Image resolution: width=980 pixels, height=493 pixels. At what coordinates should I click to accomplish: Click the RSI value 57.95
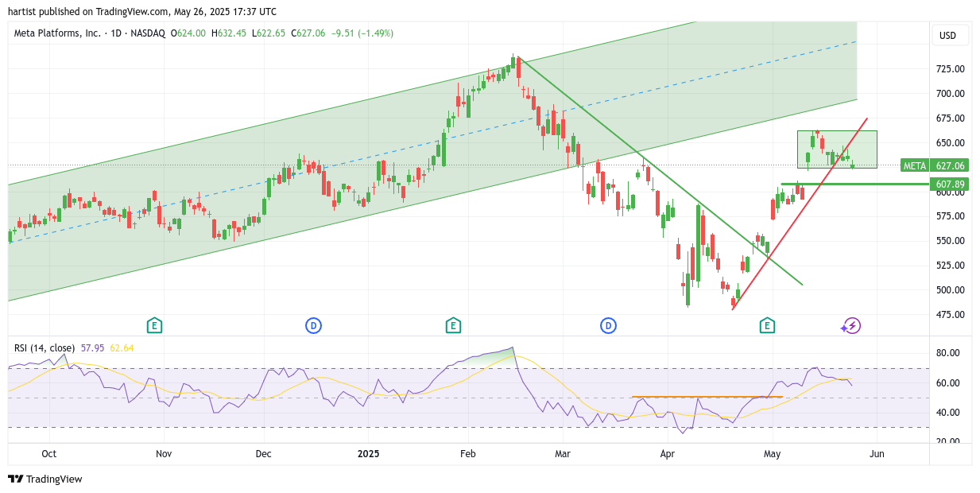pos(92,347)
